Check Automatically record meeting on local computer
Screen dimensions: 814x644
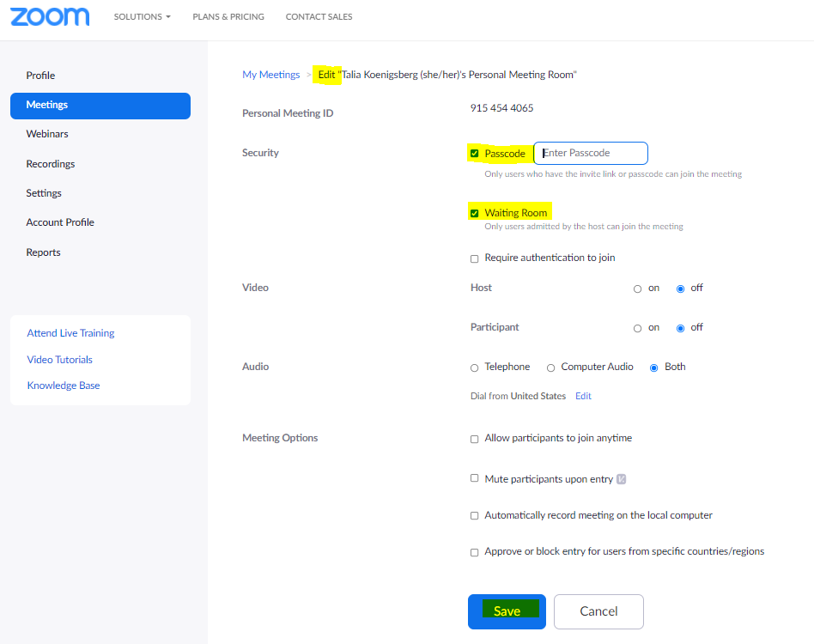pyautogui.click(x=475, y=516)
